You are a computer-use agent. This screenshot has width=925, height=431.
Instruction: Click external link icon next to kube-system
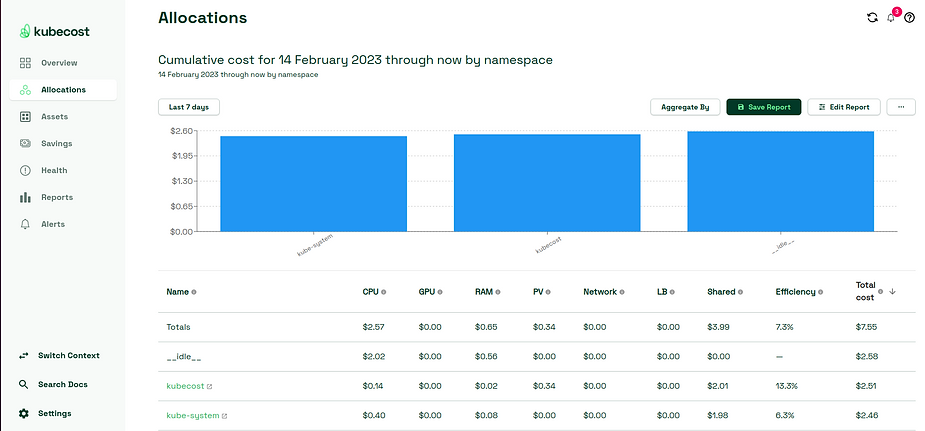click(224, 416)
